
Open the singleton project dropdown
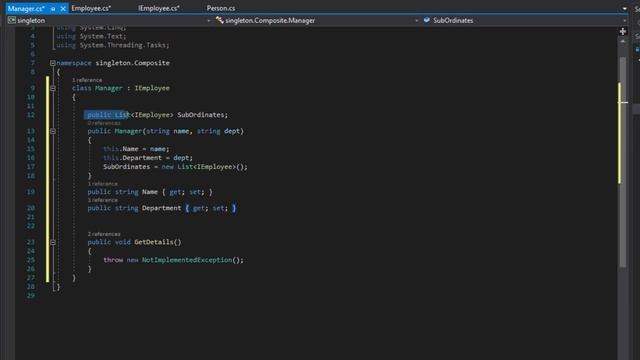209,20
